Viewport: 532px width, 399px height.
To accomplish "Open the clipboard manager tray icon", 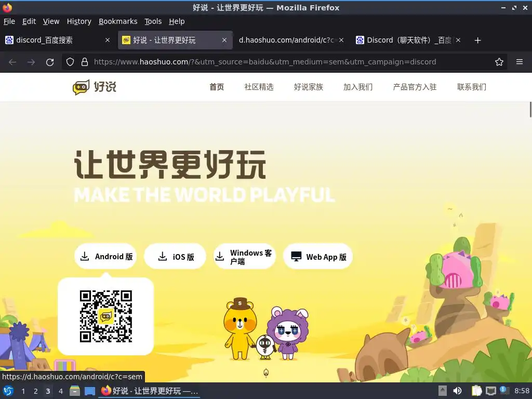I will click(x=477, y=391).
